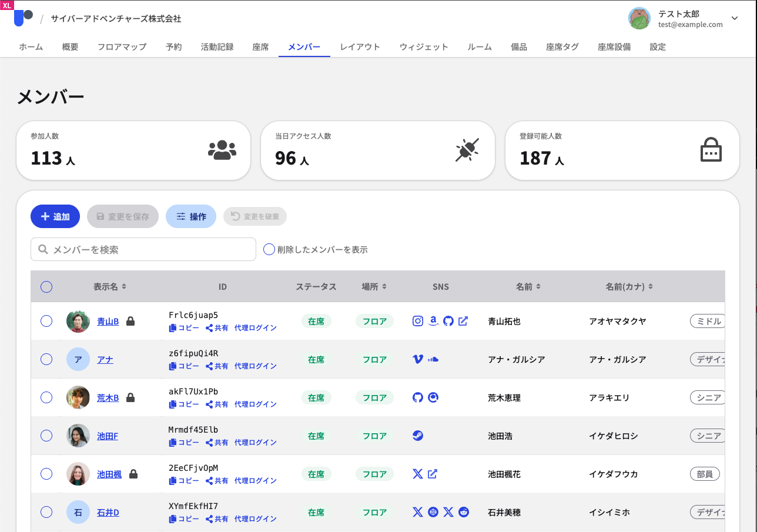Open 青山B's Instagram profile icon
This screenshot has width=757, height=532.
click(x=418, y=321)
